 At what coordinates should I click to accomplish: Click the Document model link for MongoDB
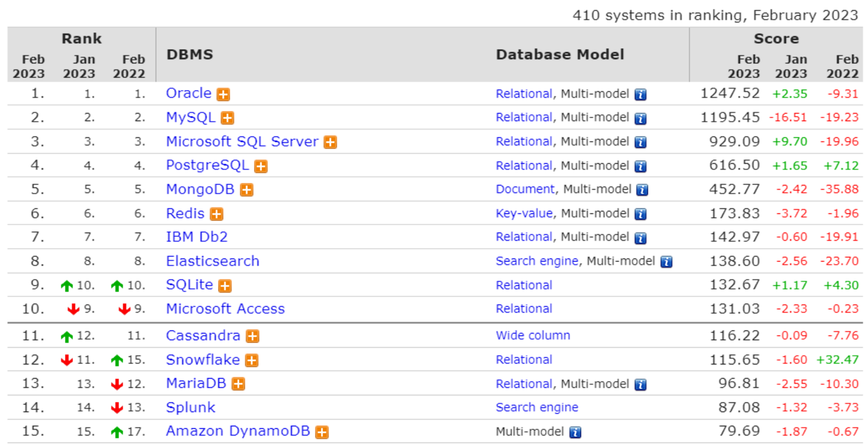tap(525, 189)
